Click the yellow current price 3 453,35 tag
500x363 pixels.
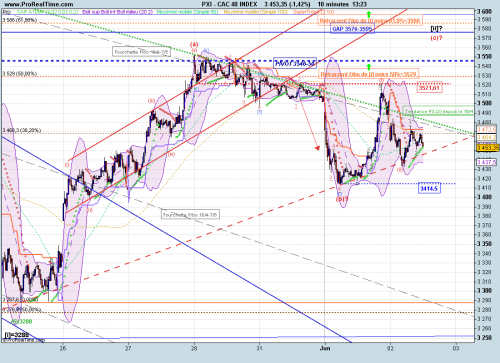pyautogui.click(x=487, y=148)
